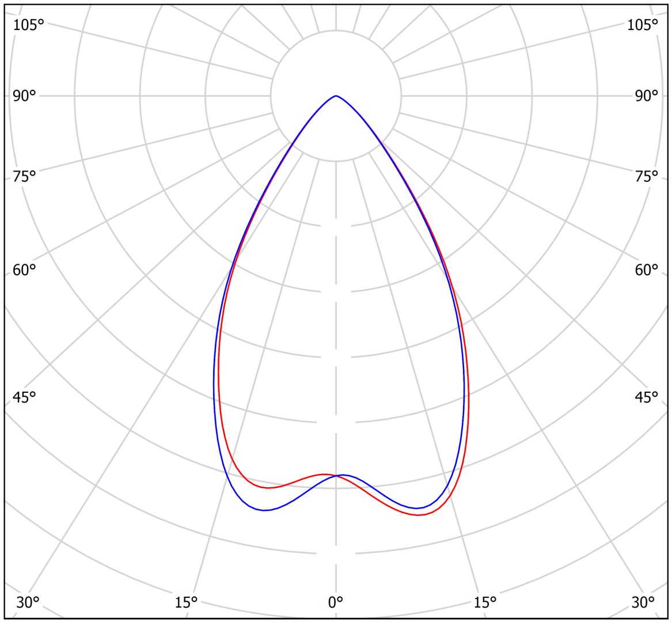672x622 pixels.
Task: Click the apex where both curves meet
Action: click(x=336, y=96)
